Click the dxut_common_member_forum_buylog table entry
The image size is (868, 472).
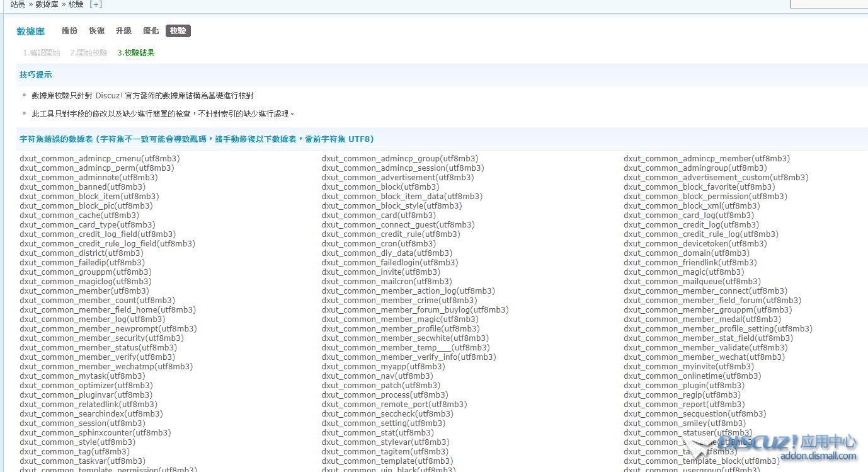click(x=414, y=310)
